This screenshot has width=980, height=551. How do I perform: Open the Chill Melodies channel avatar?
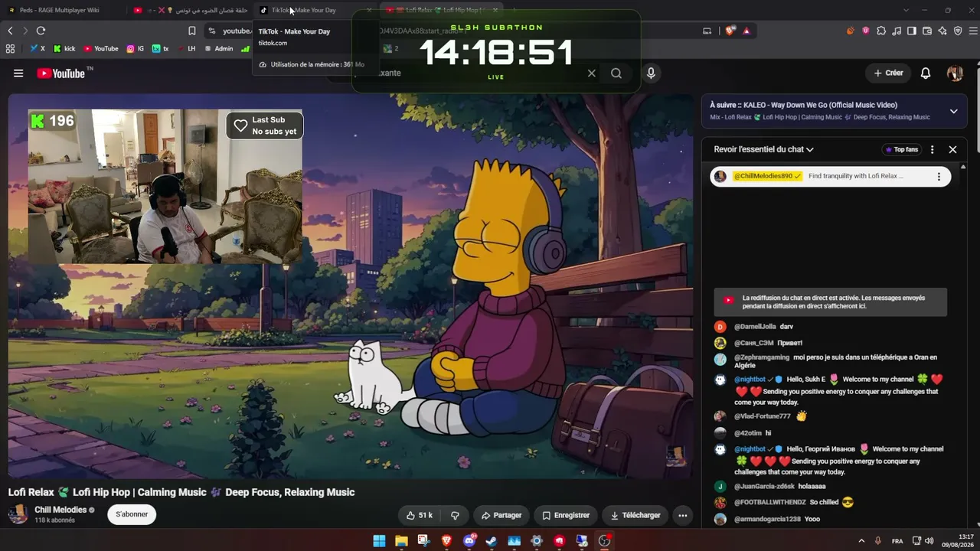[18, 514]
